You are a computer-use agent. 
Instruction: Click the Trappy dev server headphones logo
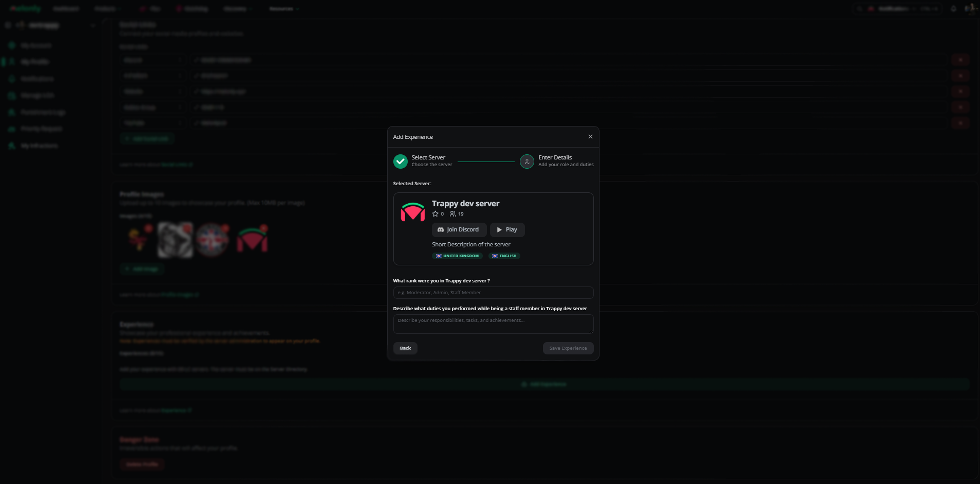click(x=413, y=212)
